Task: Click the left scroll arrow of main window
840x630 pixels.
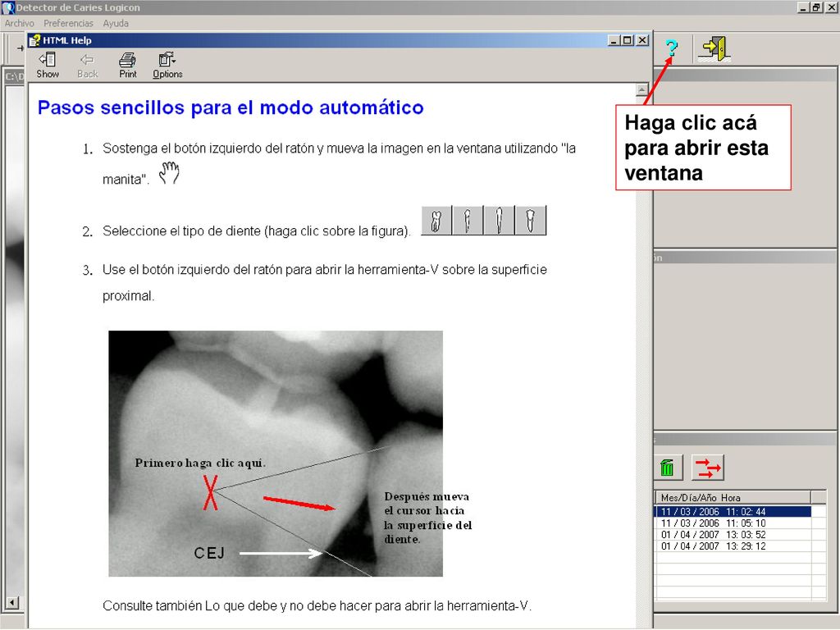Action: 11,603
